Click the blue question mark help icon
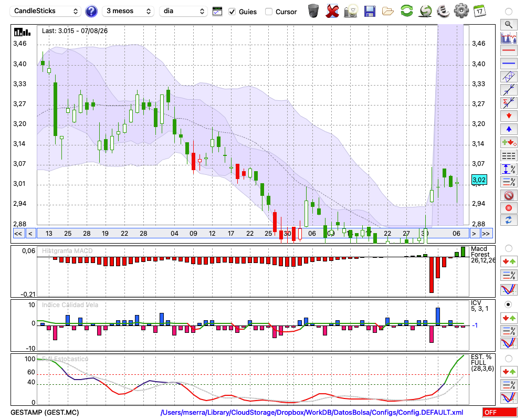Image resolution: width=525 pixels, height=420 pixels. (91, 12)
